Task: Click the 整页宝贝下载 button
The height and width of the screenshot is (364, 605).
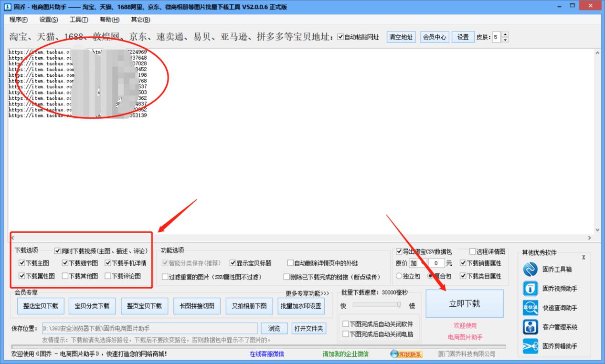Action: [144, 306]
